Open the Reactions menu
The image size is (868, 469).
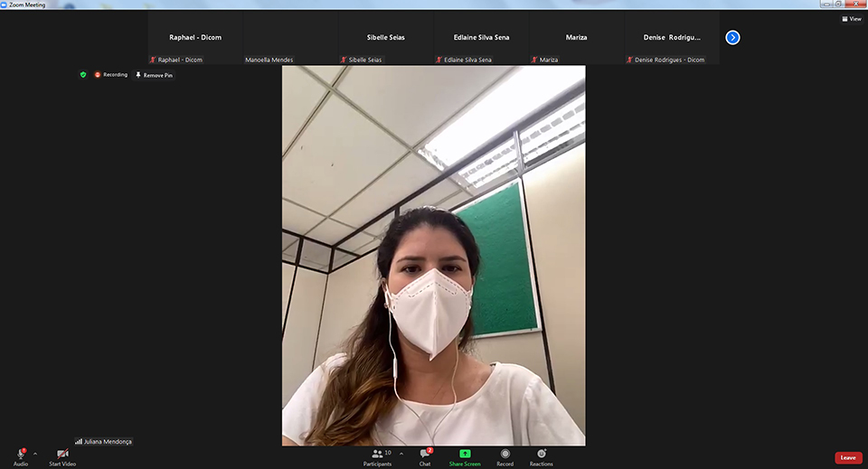pos(541,455)
